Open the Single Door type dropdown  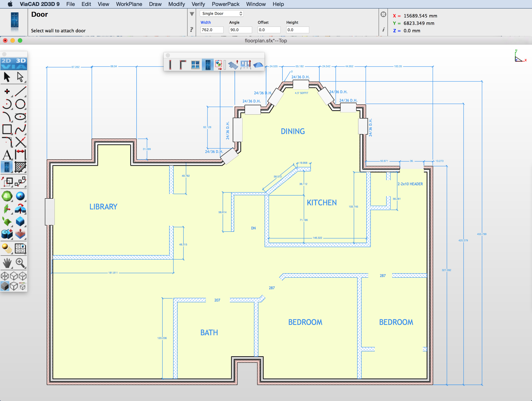[221, 14]
